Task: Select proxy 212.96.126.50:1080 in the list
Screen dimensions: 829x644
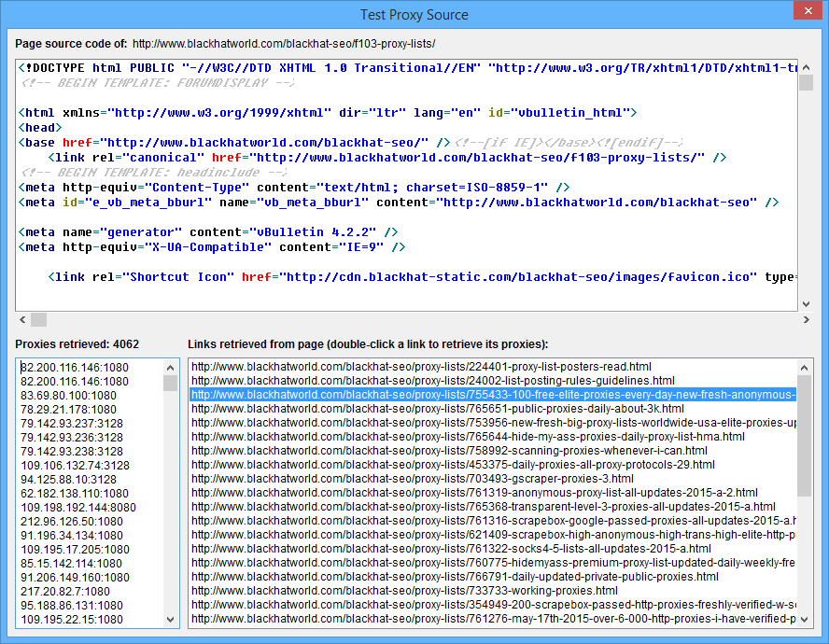Action: click(72, 521)
